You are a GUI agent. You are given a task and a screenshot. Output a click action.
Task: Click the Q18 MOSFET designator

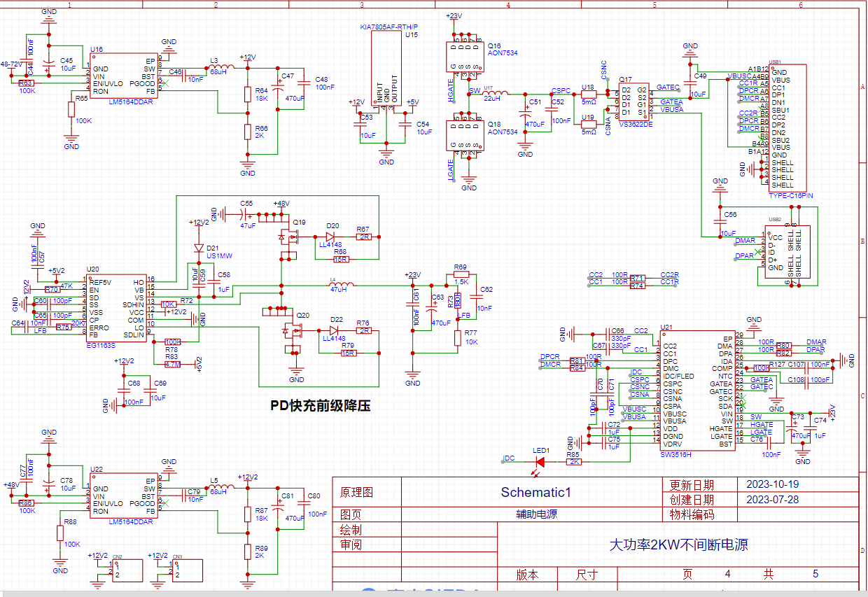(494, 124)
